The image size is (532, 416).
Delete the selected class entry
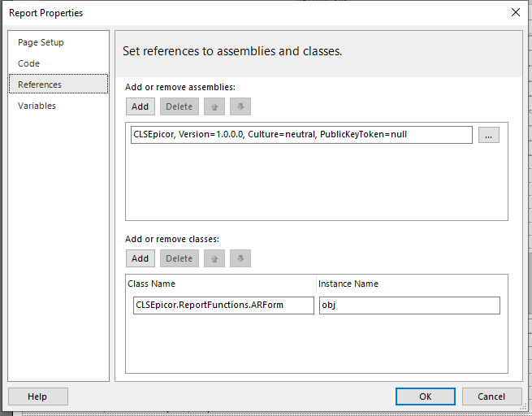pos(179,258)
